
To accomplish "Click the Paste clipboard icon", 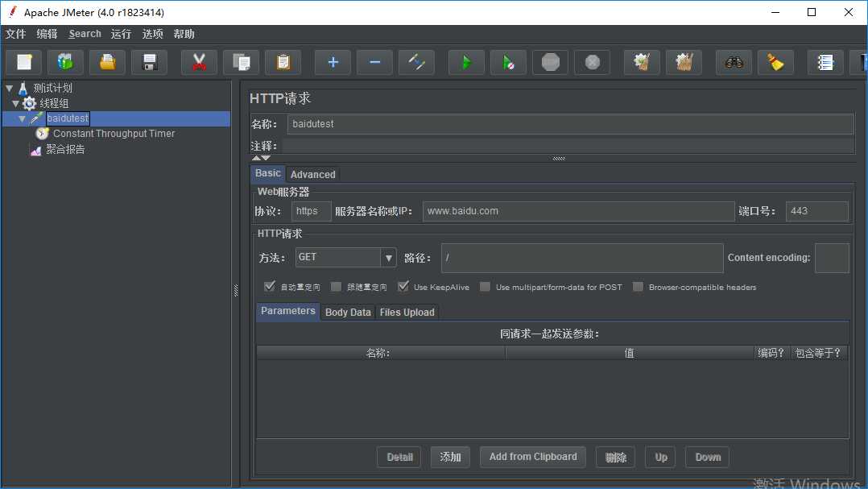I will tap(283, 62).
